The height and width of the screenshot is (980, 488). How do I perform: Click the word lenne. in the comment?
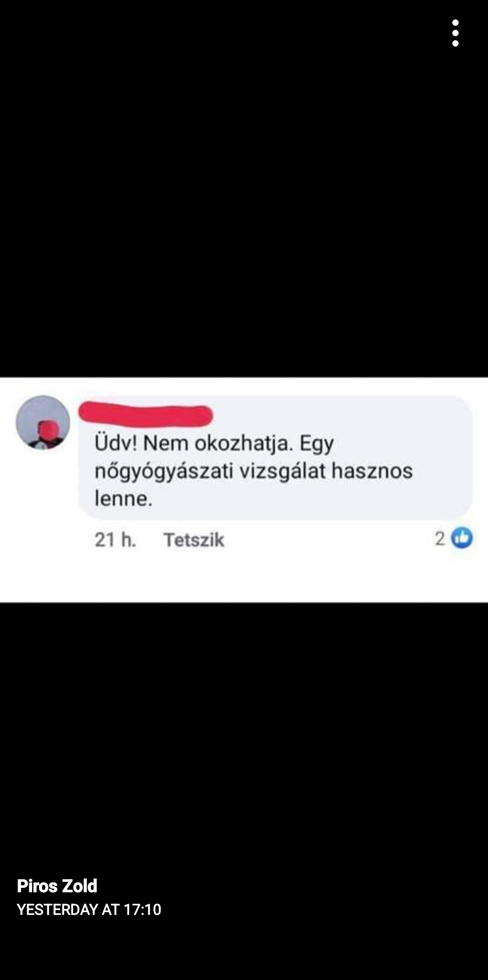click(123, 499)
